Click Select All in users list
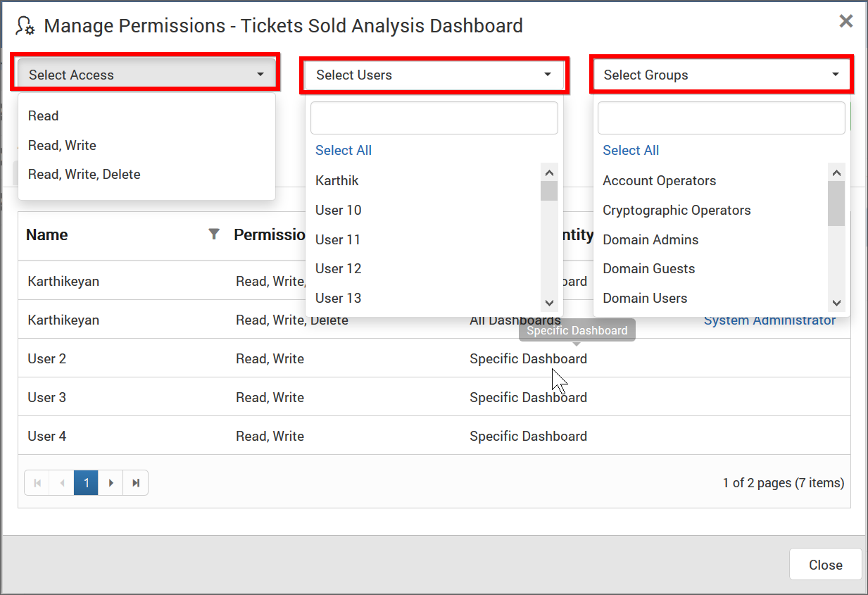 click(344, 150)
